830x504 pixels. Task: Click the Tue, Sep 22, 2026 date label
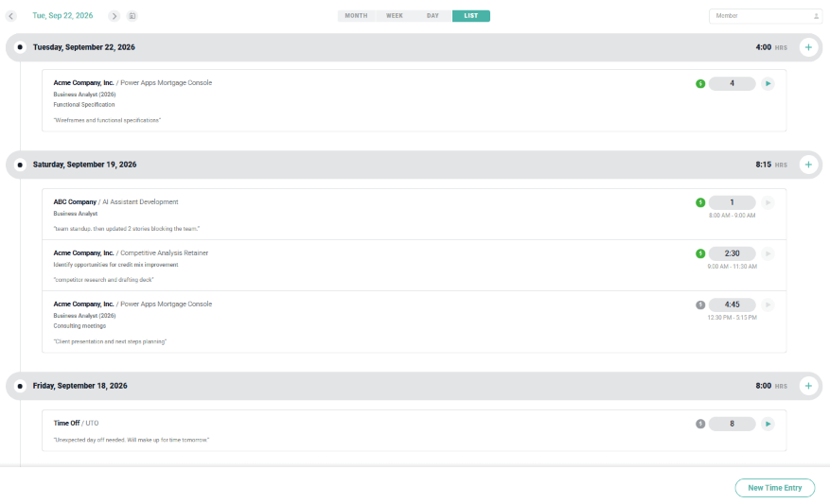tap(62, 16)
